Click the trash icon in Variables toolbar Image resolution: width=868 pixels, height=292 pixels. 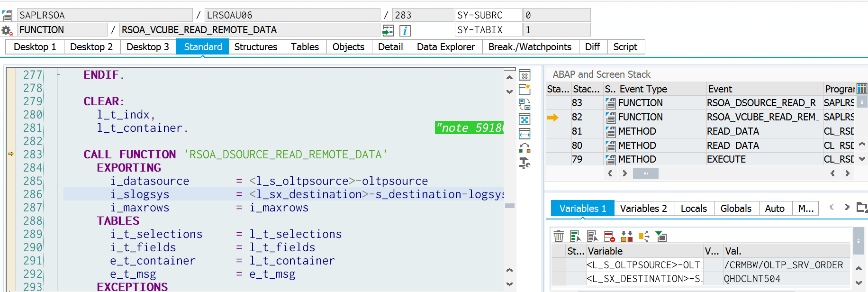(559, 236)
